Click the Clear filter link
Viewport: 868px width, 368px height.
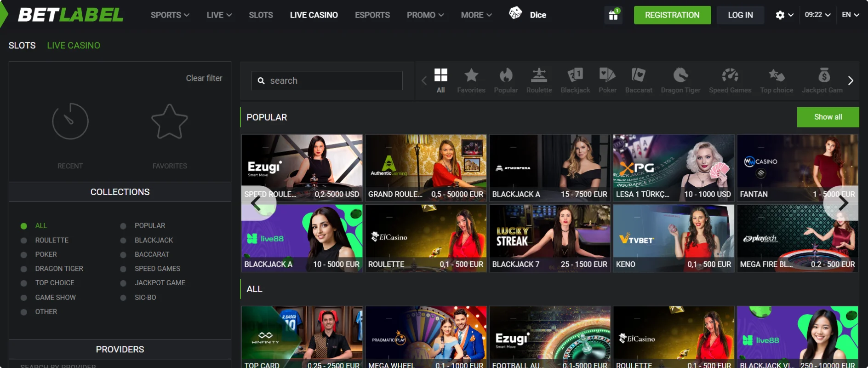click(204, 78)
